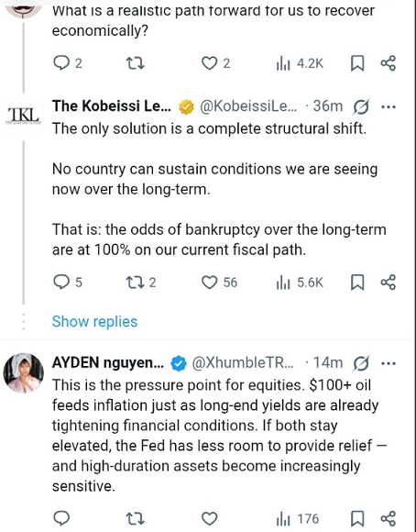416x532 pixels.
Task: Like AYDEN nguyen's post
Action: 209,519
